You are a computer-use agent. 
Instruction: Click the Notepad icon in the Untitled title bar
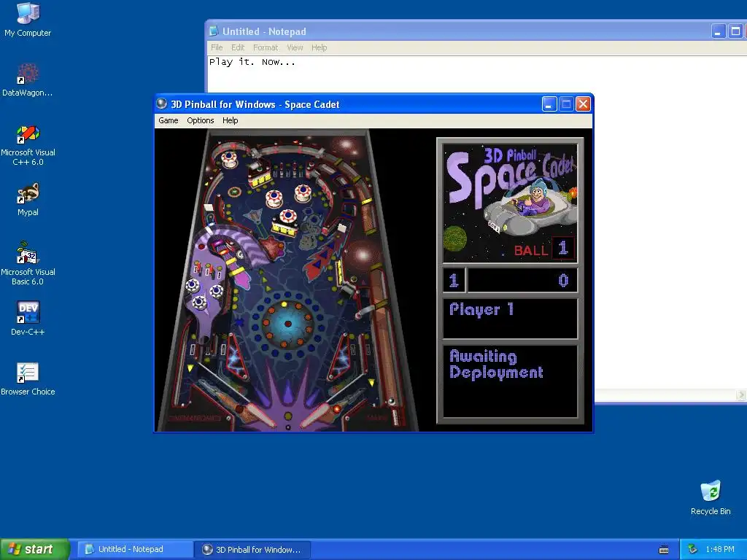[214, 31]
